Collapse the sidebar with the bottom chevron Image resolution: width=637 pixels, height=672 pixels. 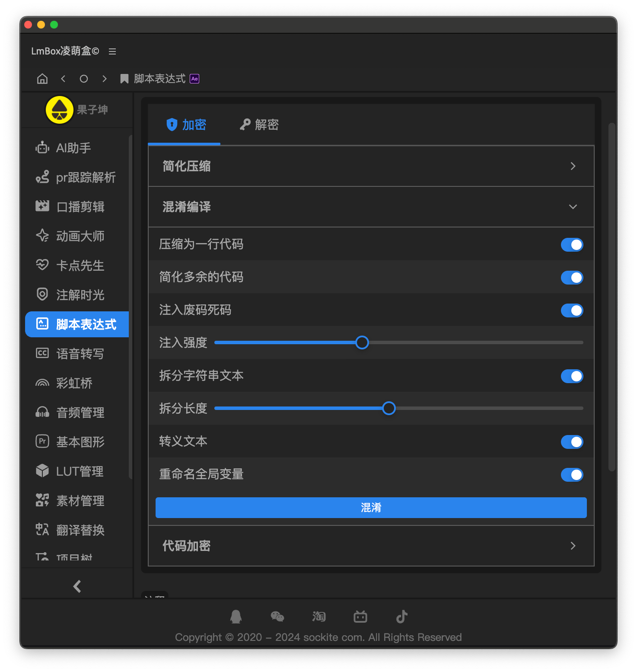point(77,586)
